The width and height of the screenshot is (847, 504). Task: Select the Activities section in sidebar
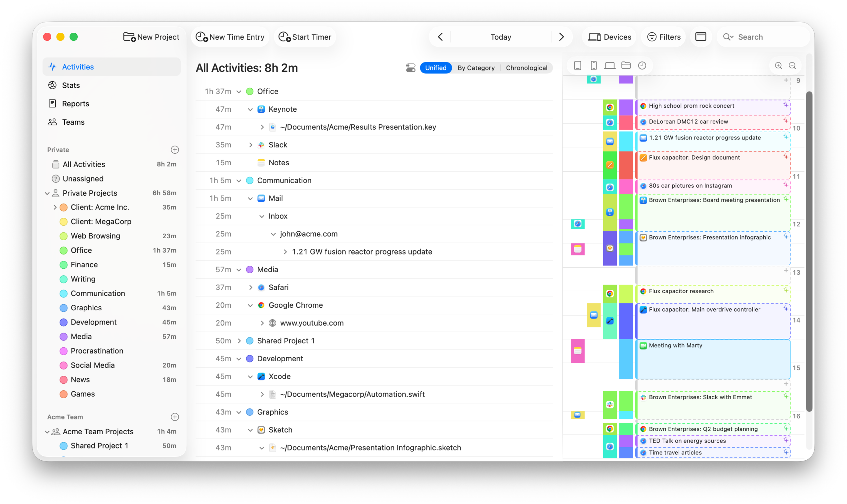click(77, 66)
